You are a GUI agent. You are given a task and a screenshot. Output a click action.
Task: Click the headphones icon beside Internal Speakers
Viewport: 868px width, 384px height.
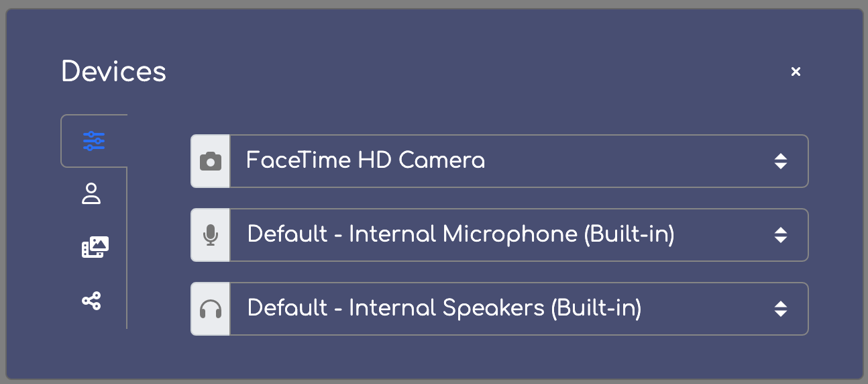[211, 309]
